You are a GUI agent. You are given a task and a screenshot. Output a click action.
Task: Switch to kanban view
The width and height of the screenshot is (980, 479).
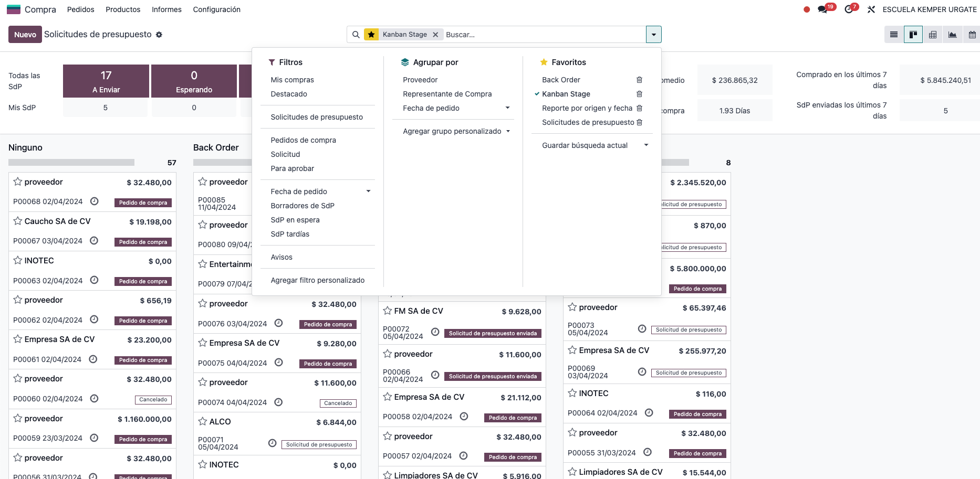coord(913,35)
